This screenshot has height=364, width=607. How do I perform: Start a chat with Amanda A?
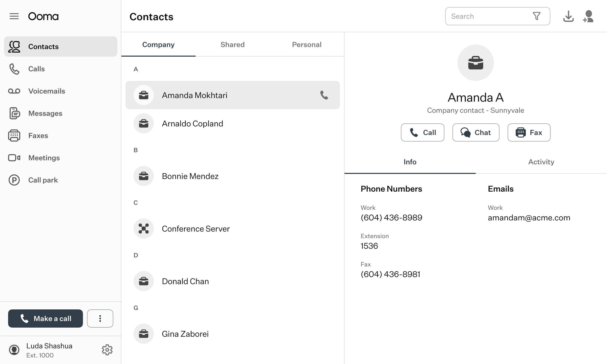point(475,132)
